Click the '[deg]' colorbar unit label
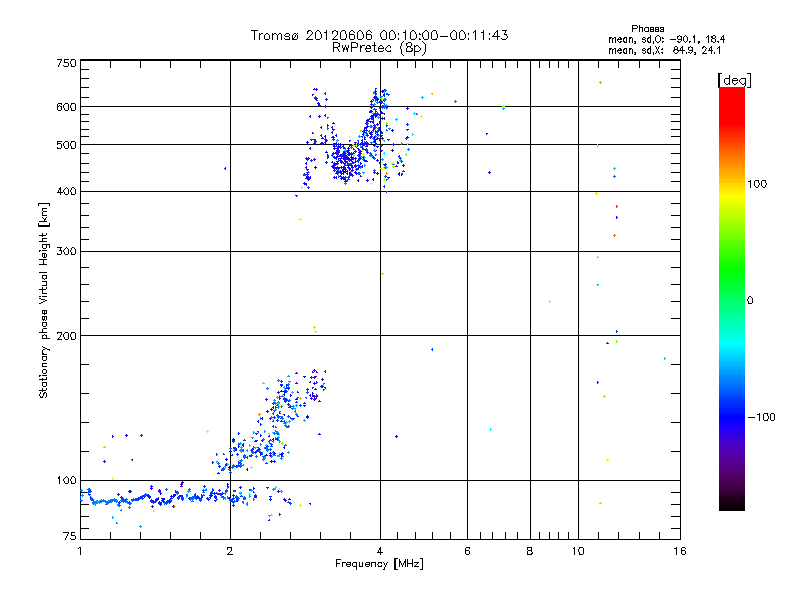This screenshot has height=600, width=800. coord(734,80)
